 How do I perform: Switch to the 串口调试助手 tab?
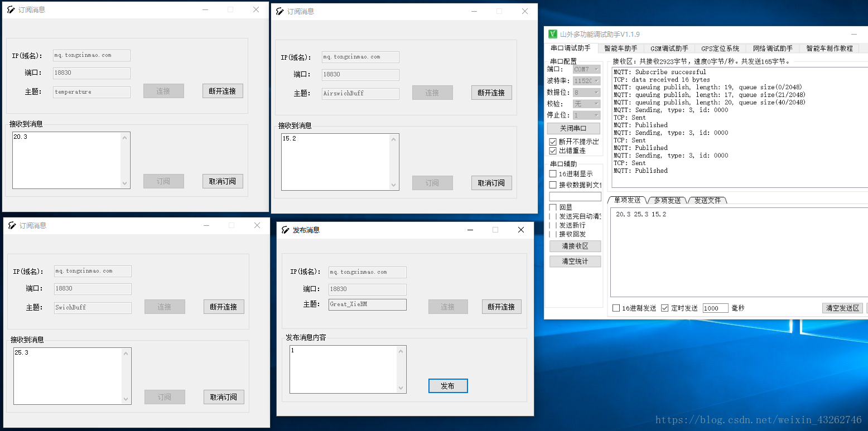pos(570,49)
